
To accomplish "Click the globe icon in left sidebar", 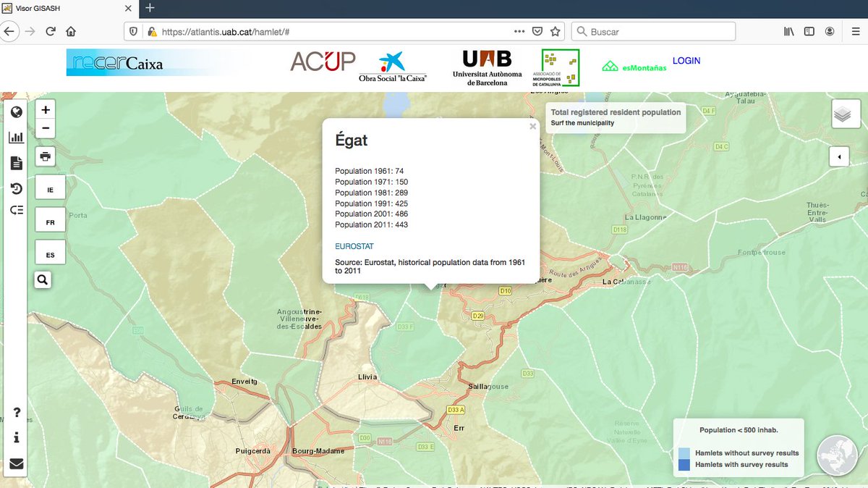I will pos(16,112).
